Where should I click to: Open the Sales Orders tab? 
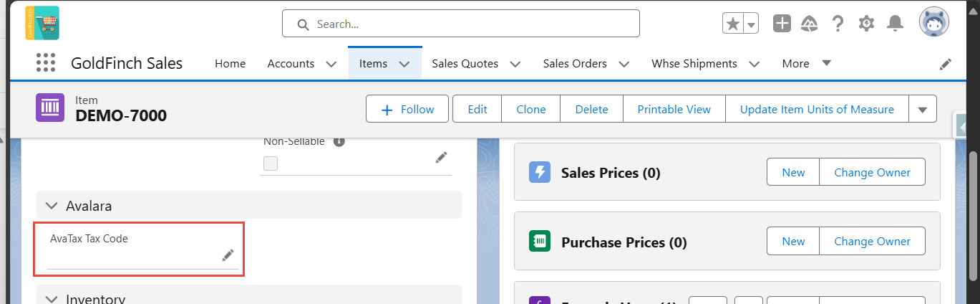[x=575, y=63]
